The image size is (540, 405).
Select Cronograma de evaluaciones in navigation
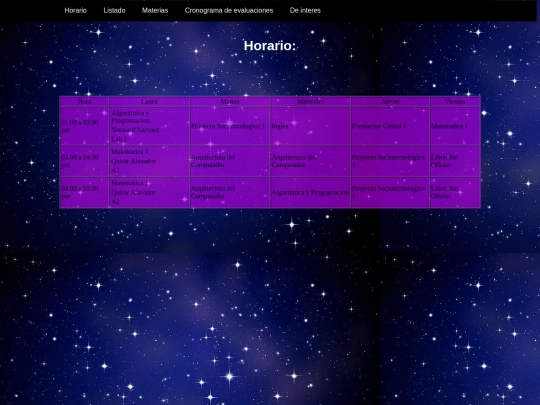coord(229,10)
